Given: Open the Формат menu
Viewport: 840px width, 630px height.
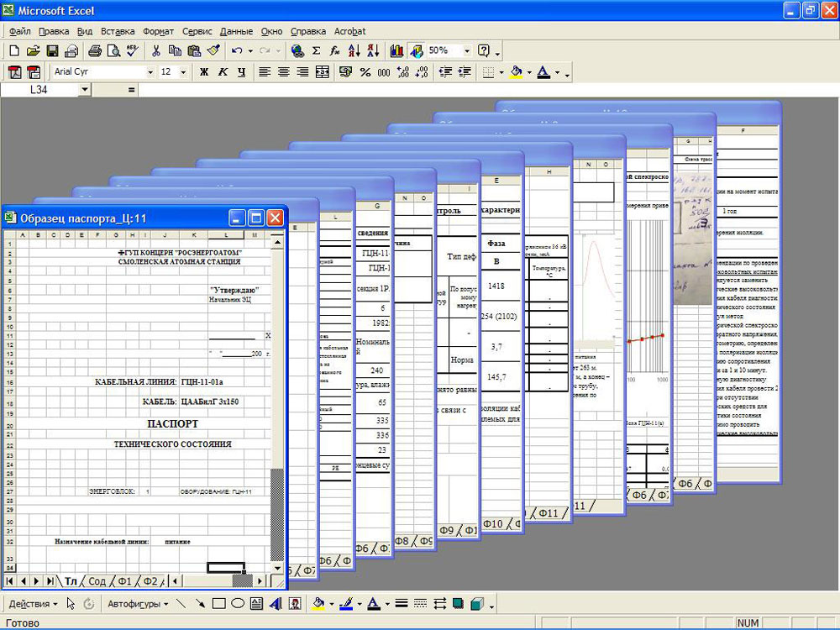Looking at the screenshot, I should (158, 31).
